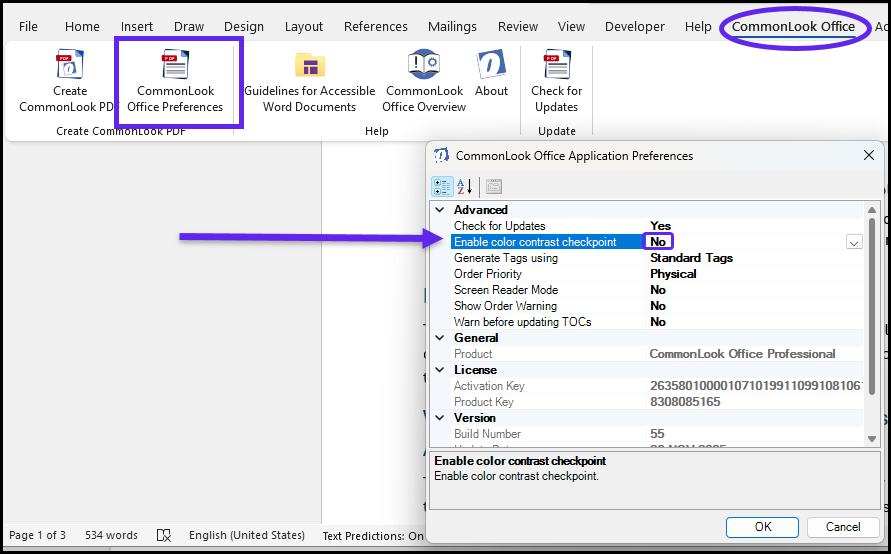Open CommonLook Office Preferences

coord(175,81)
